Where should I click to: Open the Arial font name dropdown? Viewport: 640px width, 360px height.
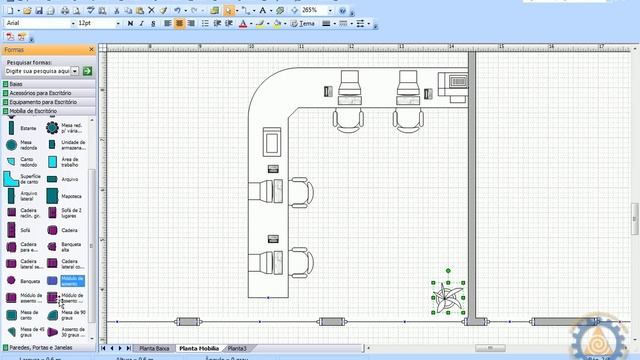pyautogui.click(x=73, y=24)
